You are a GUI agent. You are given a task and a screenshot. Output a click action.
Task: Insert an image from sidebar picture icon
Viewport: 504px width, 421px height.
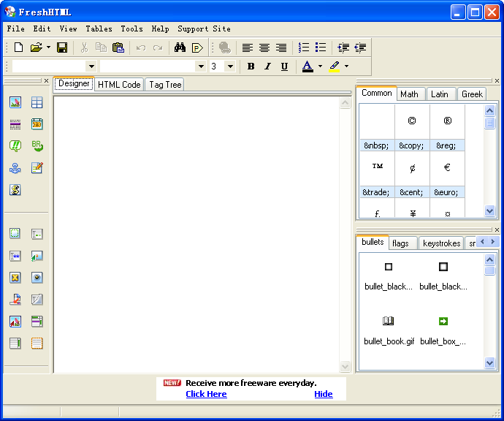pyautogui.click(x=15, y=102)
